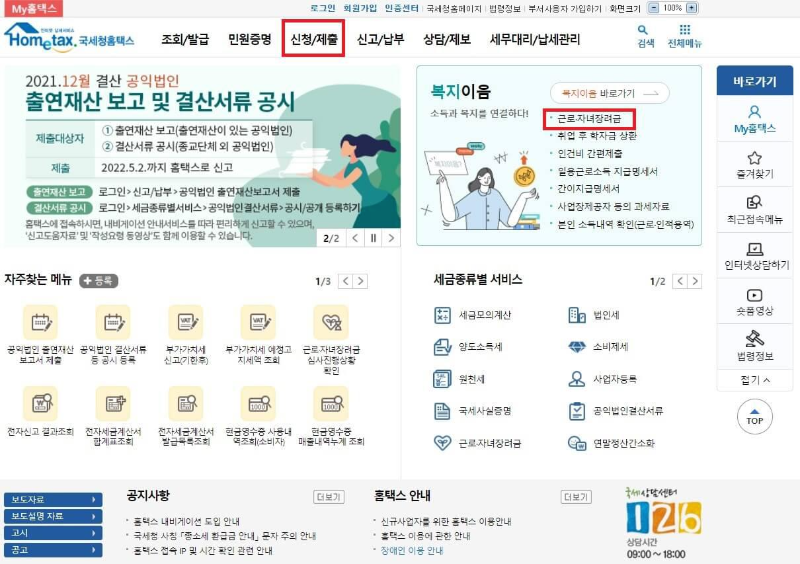This screenshot has width=800, height=564.
Task: Open 국세청홈페이지 top link
Action: pos(454,8)
